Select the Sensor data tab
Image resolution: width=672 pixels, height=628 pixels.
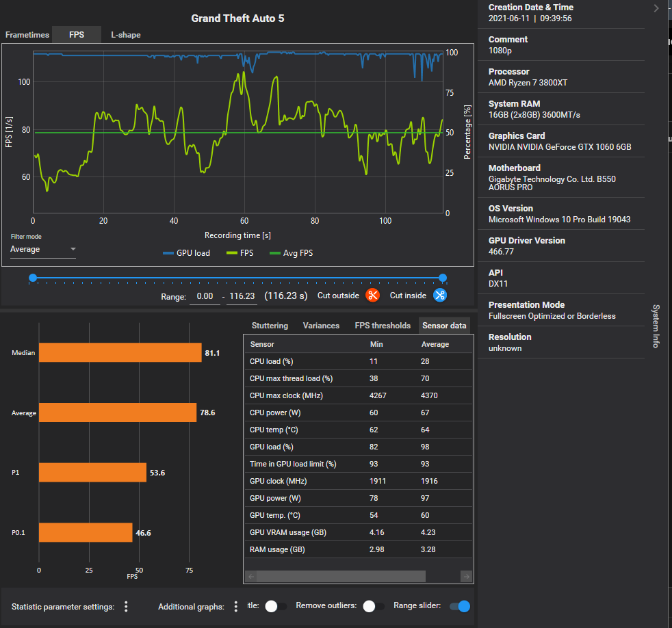pos(444,326)
